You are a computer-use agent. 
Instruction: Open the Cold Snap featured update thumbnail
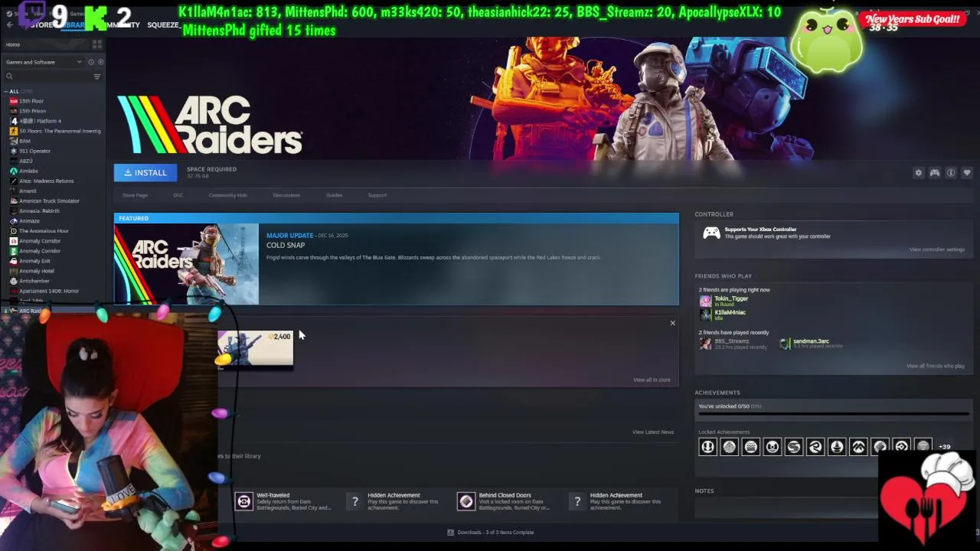pyautogui.click(x=186, y=264)
